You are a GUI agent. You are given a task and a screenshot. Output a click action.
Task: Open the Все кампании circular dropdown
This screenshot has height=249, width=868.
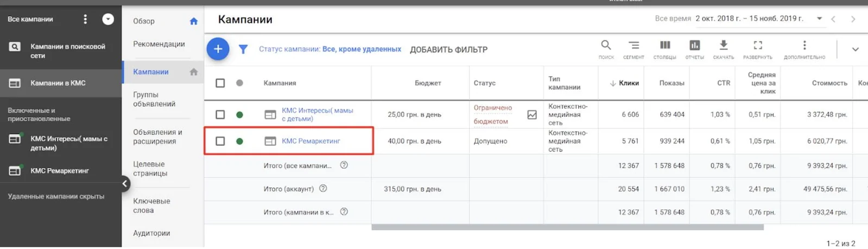108,19
